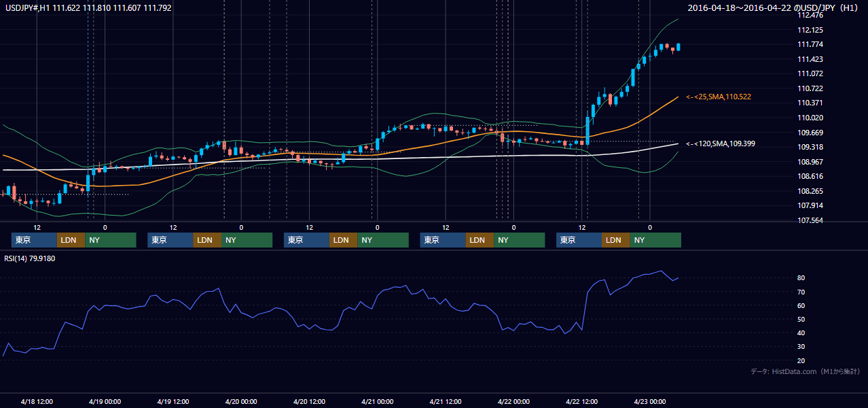Screen dimensions: 868x408
Task: Click the first NY session block
Action: (111, 240)
